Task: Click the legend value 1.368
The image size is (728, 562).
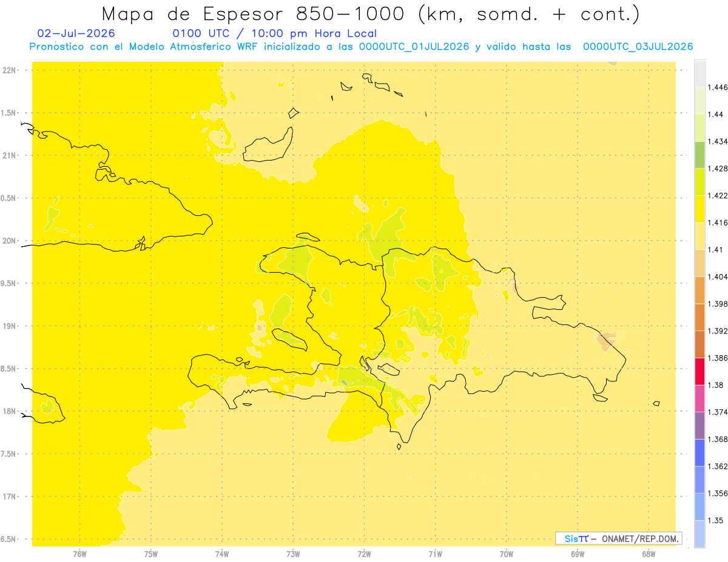Action: tap(719, 439)
